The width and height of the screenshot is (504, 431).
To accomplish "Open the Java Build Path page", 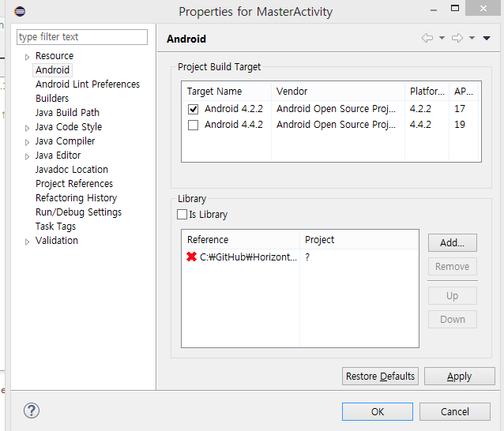I will (67, 112).
